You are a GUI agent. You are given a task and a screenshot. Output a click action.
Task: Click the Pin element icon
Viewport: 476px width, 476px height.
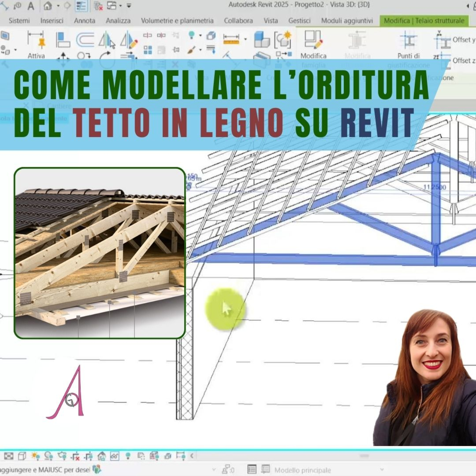[176, 50]
